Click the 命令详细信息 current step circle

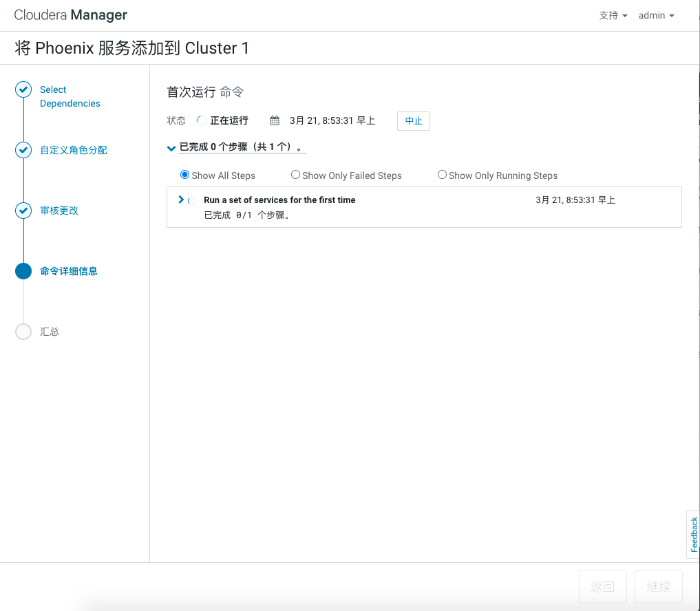click(x=23, y=271)
